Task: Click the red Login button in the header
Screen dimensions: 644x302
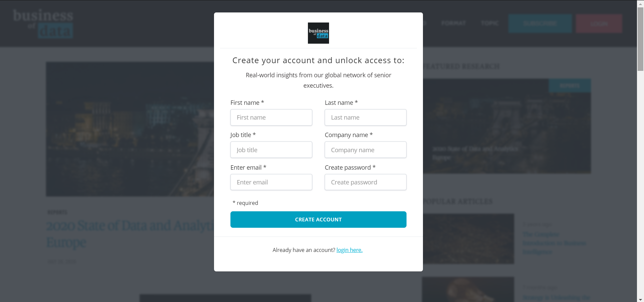Action: [x=599, y=24]
